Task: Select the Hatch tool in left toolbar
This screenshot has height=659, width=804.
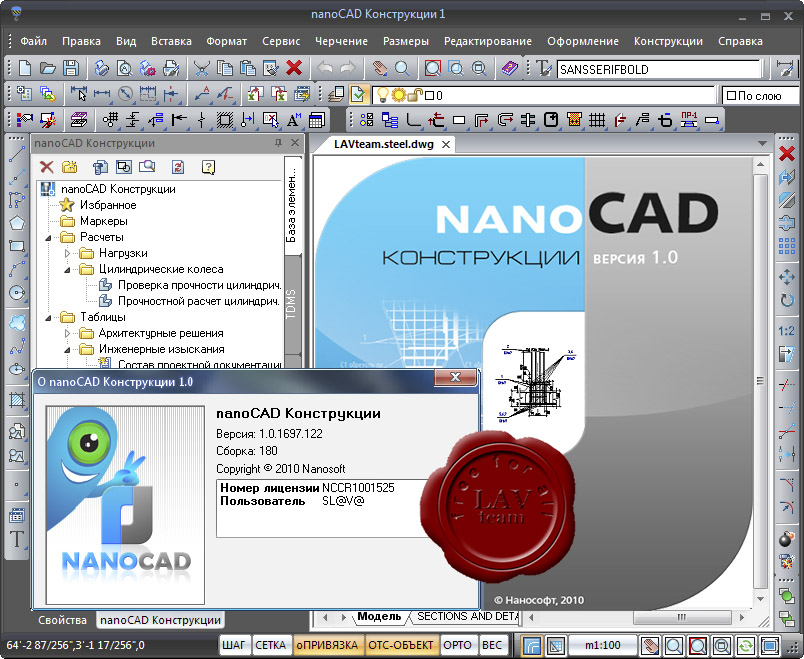Action: (16, 400)
